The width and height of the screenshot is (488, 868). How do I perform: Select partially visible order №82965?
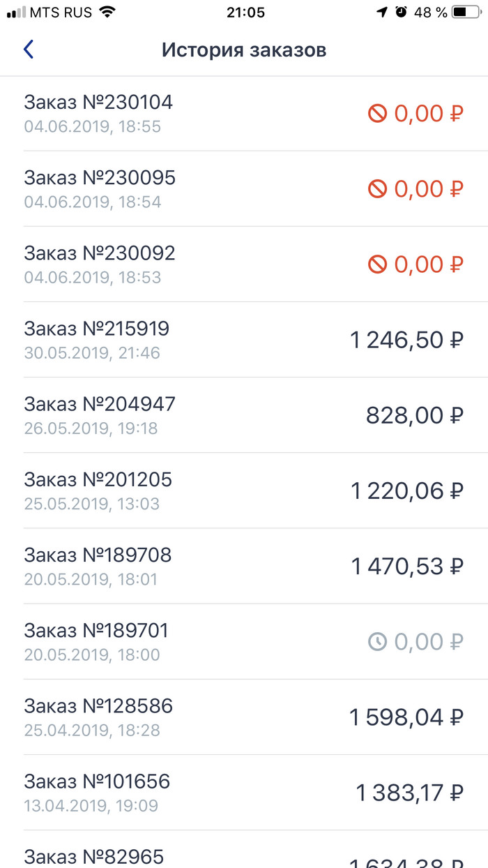244,849
